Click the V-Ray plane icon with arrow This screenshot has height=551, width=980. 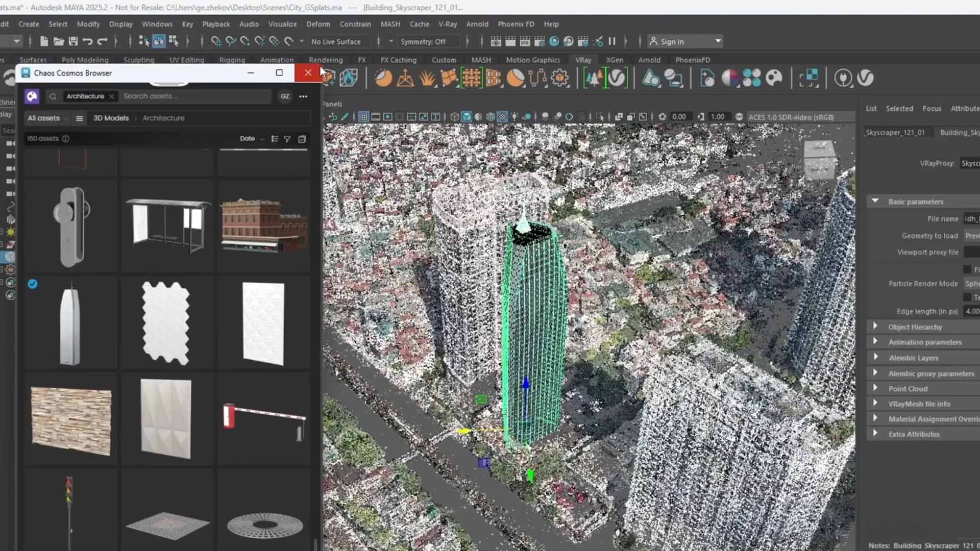click(x=405, y=78)
